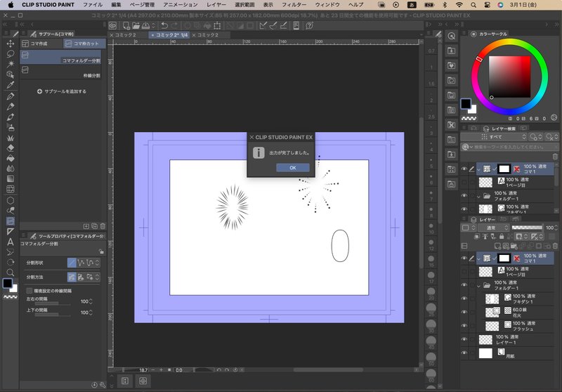Select the Eraser tool in toolbox
Image resolution: width=562 pixels, height=392 pixels.
(11, 148)
